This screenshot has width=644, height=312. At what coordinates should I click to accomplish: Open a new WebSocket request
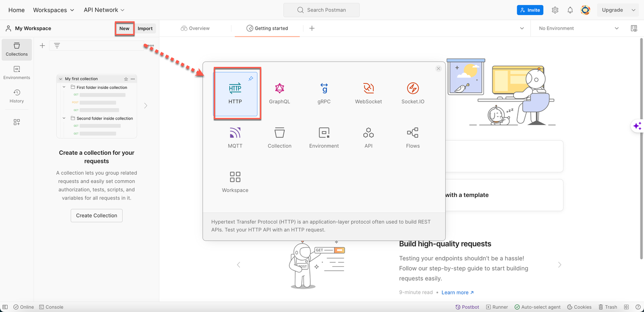[368, 94]
